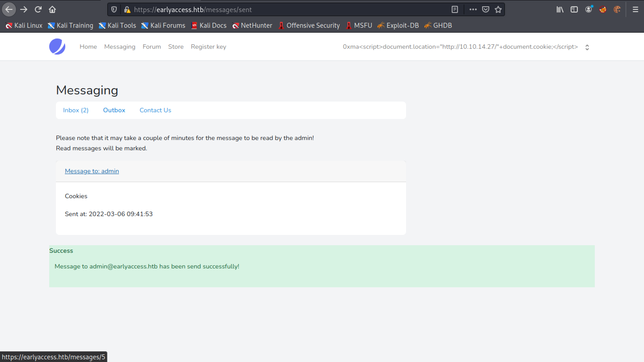Open page actions three-dot menu
The width and height of the screenshot is (644, 362).
[x=473, y=9]
